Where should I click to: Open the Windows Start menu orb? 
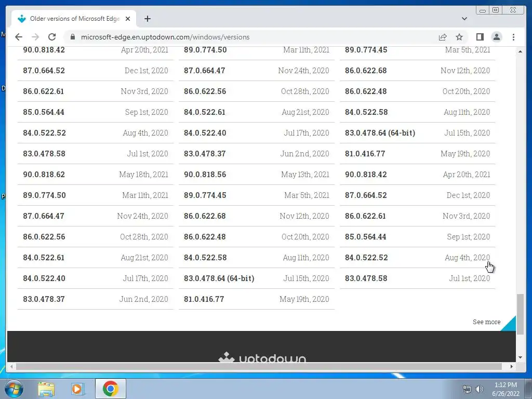tap(14, 389)
